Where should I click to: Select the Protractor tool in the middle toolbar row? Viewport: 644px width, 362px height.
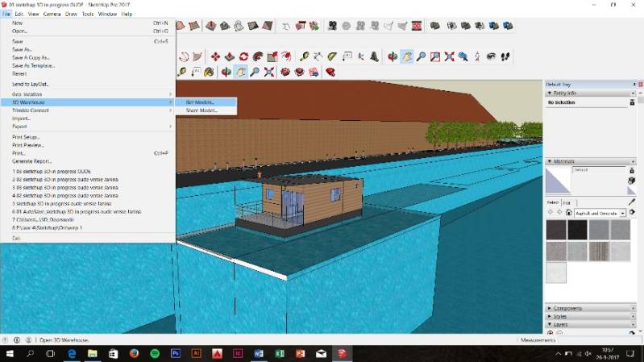coord(332,56)
